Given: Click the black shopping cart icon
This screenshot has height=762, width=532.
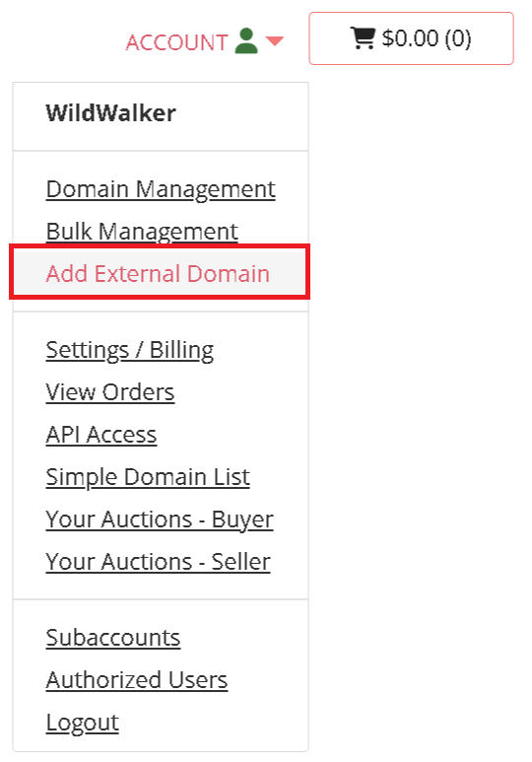Looking at the screenshot, I should [x=363, y=38].
